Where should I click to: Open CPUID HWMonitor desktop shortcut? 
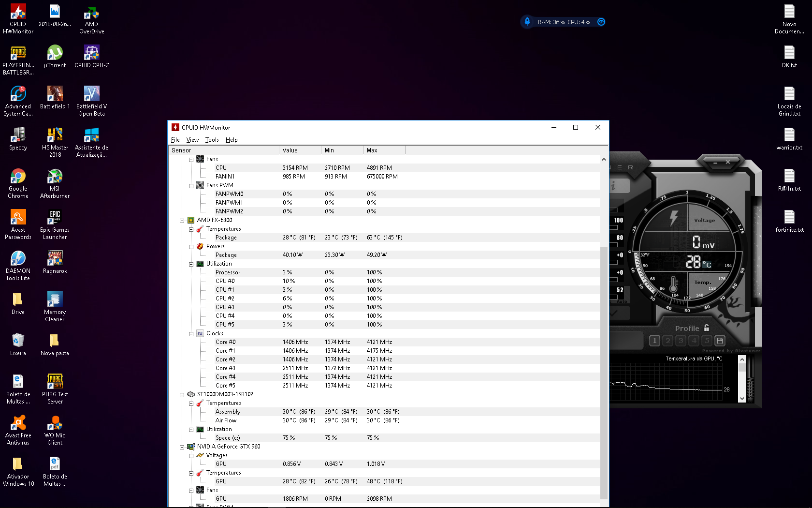point(18,19)
